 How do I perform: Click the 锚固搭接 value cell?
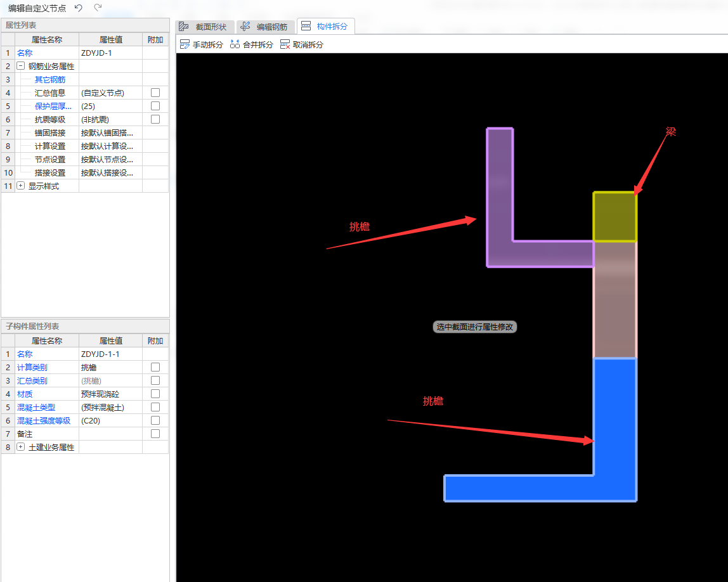[110, 133]
